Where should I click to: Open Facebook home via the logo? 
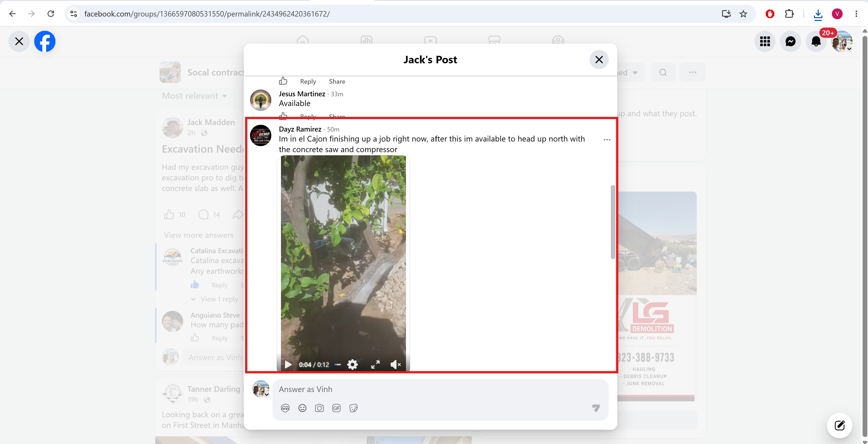click(x=45, y=41)
